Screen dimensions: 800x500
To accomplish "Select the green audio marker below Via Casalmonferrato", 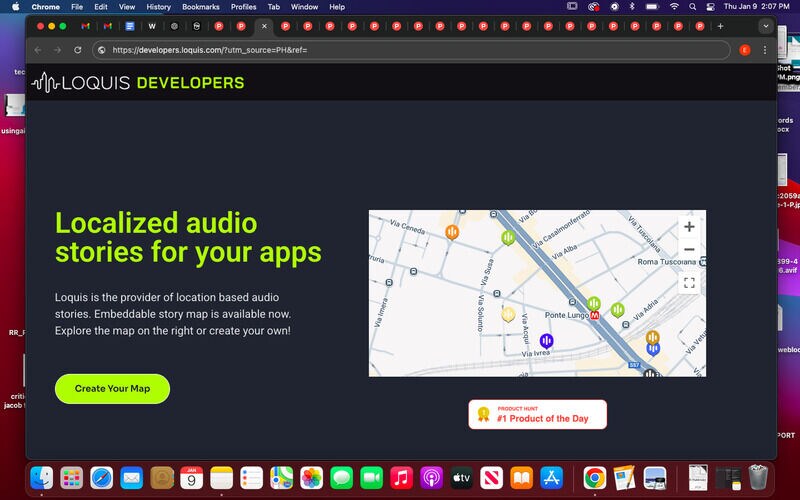I will click(x=508, y=237).
